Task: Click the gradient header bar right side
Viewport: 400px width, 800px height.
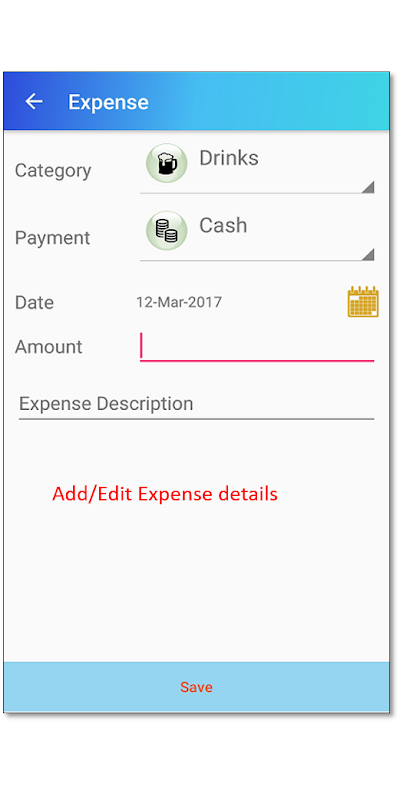Action: pyautogui.click(x=316, y=101)
